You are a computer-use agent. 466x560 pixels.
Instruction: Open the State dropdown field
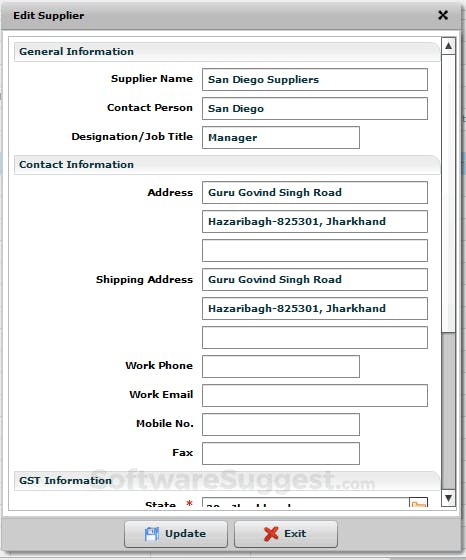(306, 502)
